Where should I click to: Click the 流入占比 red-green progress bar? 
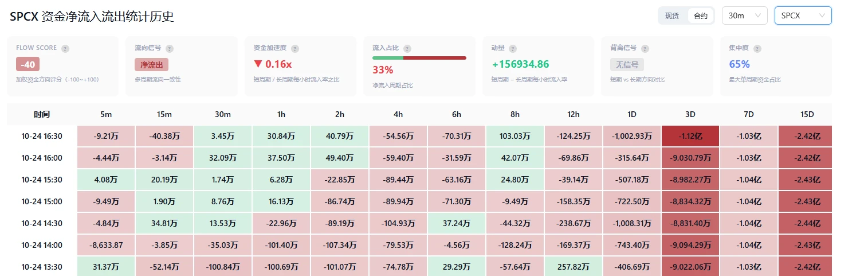pyautogui.click(x=419, y=58)
